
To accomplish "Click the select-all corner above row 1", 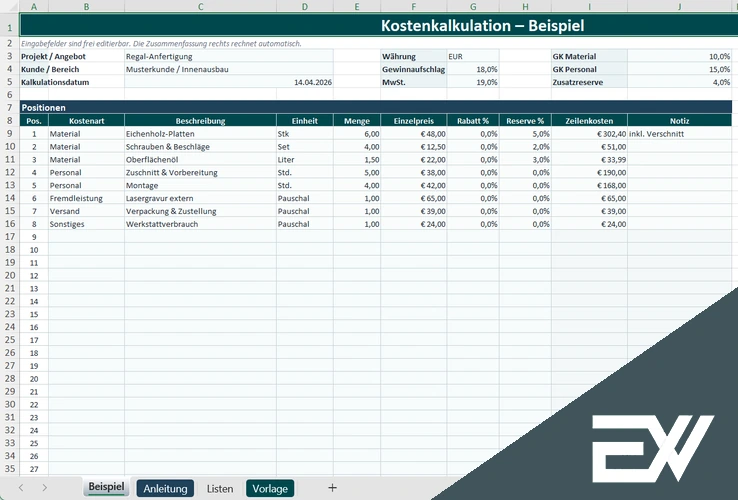I will pos(9,7).
